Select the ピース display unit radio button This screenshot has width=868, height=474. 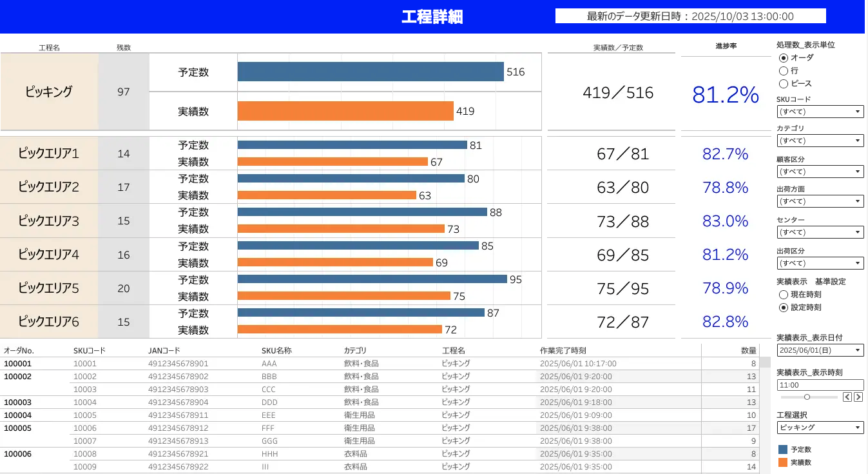pyautogui.click(x=784, y=83)
